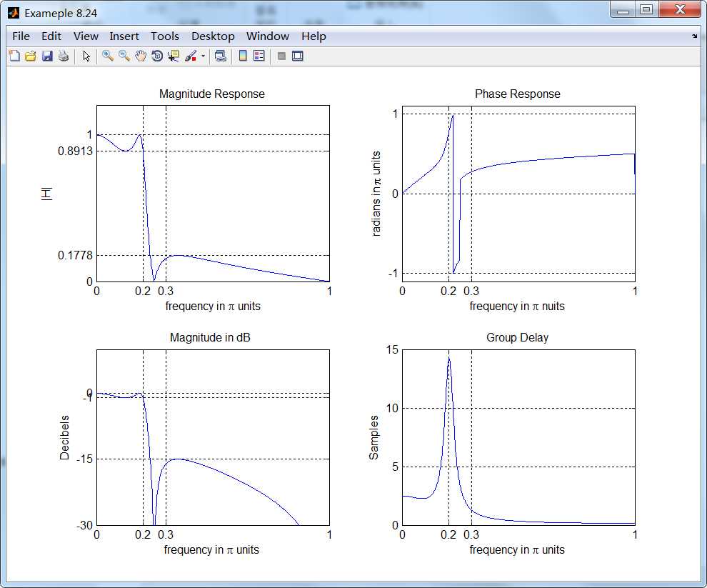Activate the Brush data tool
The width and height of the screenshot is (707, 588).
click(x=191, y=56)
